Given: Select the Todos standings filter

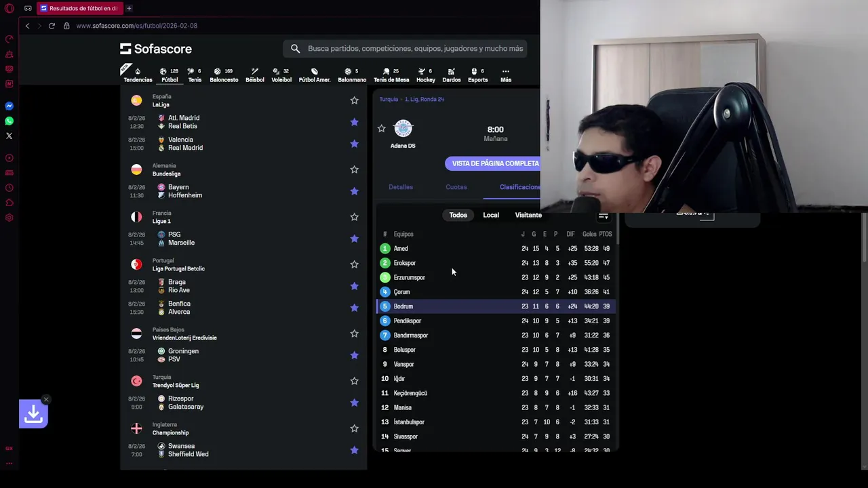Looking at the screenshot, I should pos(458,215).
